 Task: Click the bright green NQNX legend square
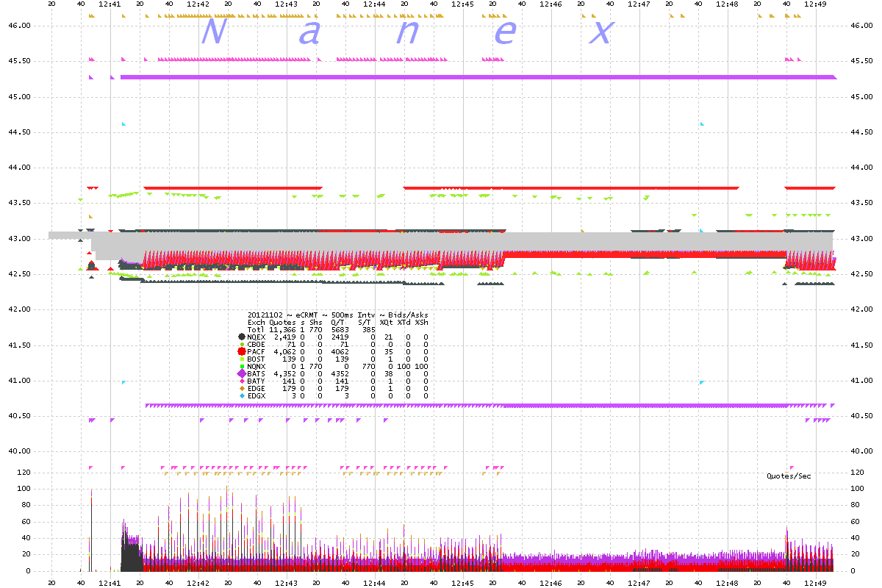tap(242, 366)
